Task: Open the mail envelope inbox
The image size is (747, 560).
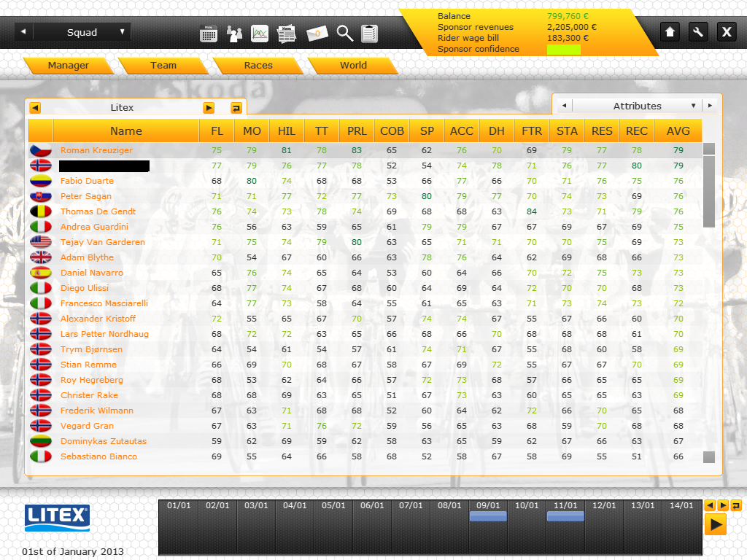Action: coord(317,33)
